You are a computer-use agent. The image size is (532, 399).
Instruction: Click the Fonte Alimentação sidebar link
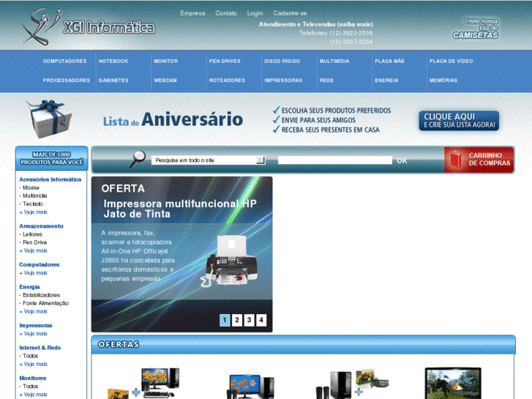click(45, 303)
